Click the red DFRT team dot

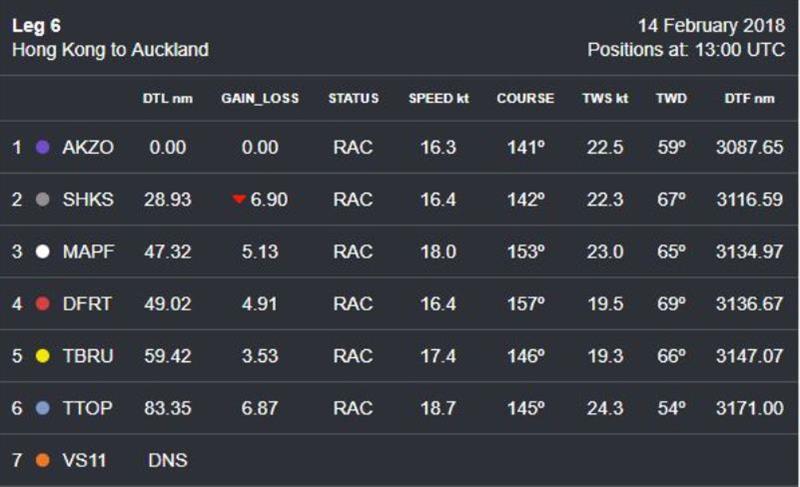click(x=43, y=304)
